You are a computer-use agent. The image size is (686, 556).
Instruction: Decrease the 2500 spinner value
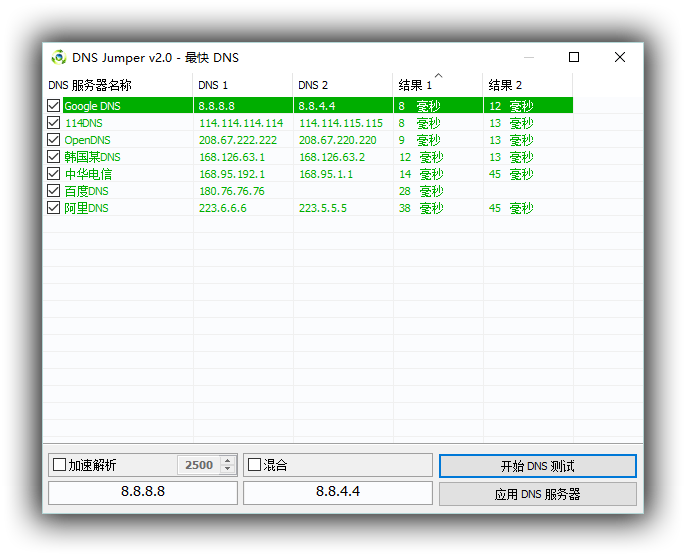pos(228,469)
